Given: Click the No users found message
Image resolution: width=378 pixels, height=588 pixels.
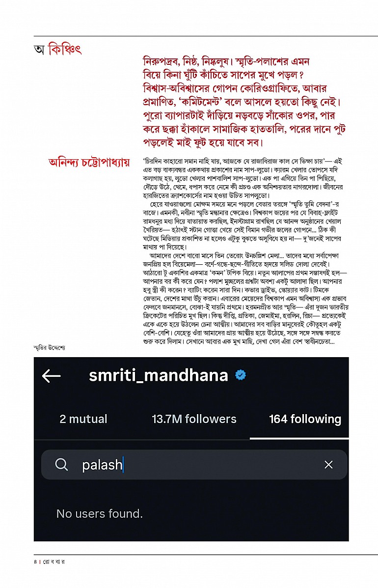Looking at the screenshot, I should pyautogui.click(x=100, y=513).
